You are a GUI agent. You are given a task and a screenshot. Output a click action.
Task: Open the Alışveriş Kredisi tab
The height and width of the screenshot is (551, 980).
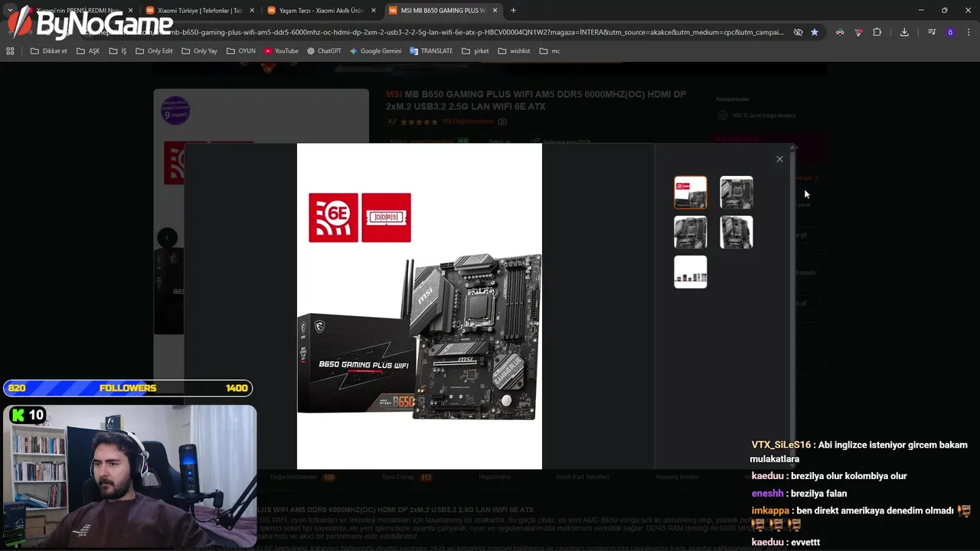[x=677, y=477]
